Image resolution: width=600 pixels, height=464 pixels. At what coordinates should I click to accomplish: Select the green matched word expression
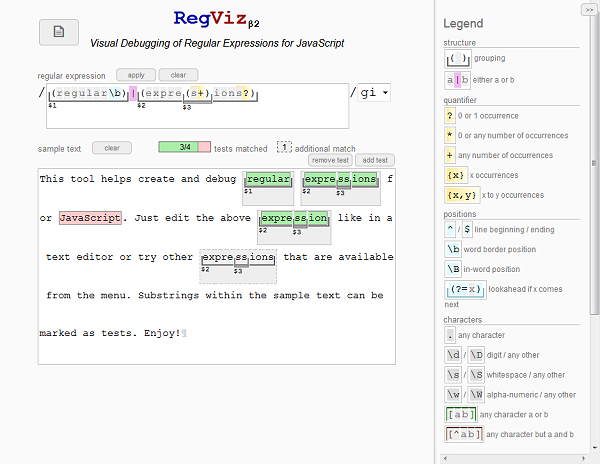click(x=294, y=218)
